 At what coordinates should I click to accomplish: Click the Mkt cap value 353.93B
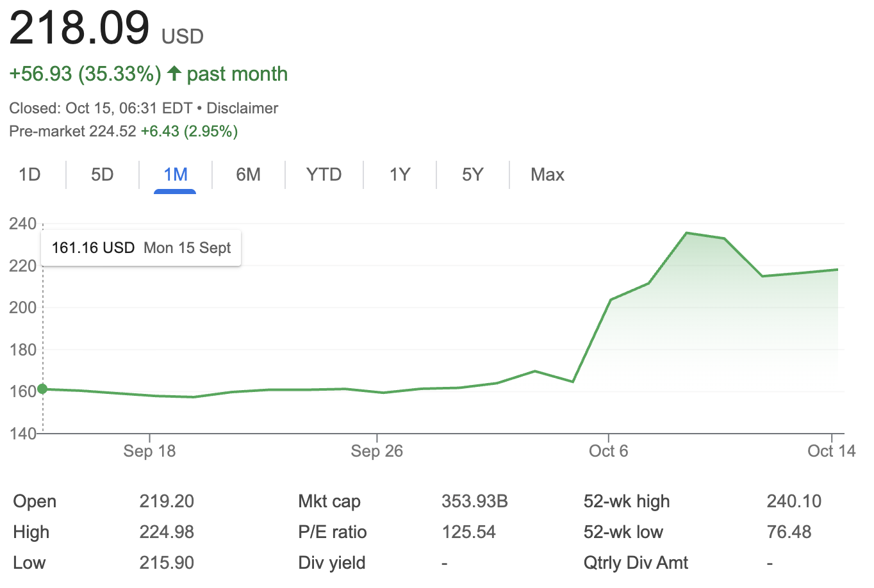pyautogui.click(x=474, y=501)
